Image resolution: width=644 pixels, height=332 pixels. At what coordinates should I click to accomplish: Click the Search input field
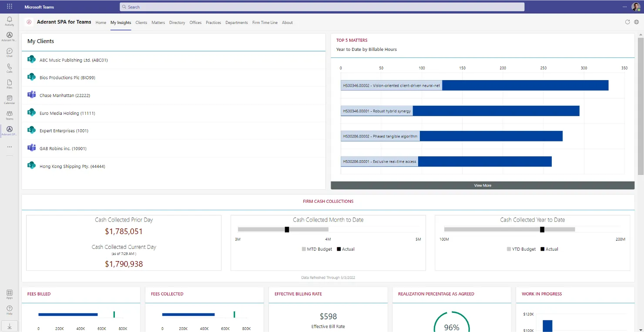tap(322, 7)
